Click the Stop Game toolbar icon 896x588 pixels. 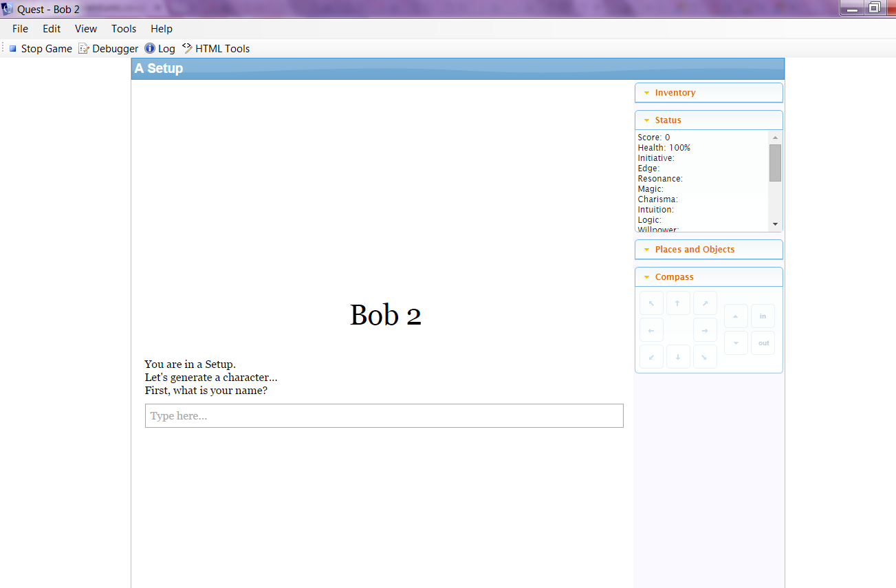(13, 49)
